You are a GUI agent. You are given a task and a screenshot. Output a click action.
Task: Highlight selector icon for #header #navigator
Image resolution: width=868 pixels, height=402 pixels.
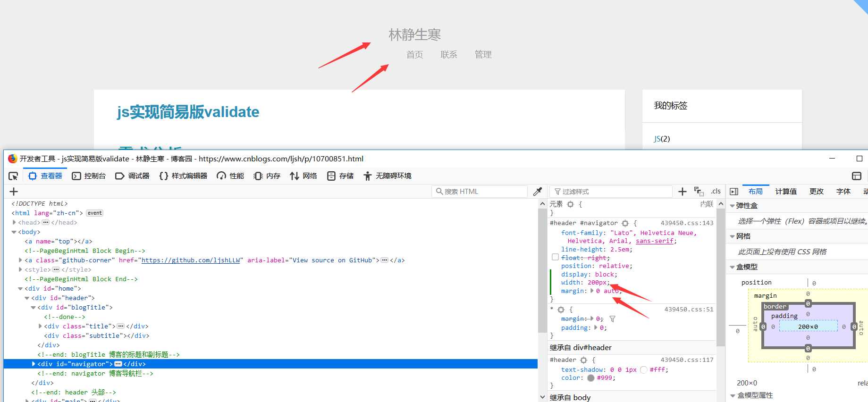click(625, 223)
